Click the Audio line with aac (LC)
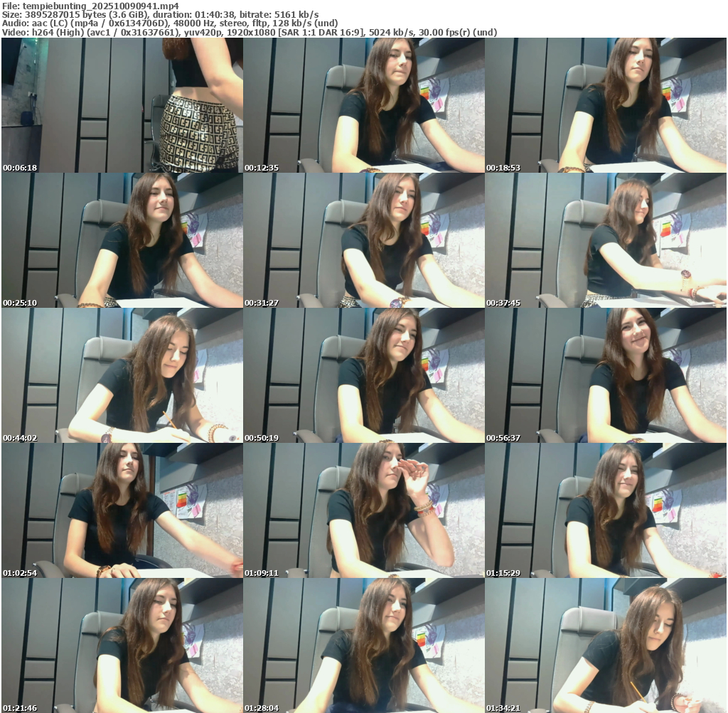This screenshot has width=728, height=713. tap(170, 23)
